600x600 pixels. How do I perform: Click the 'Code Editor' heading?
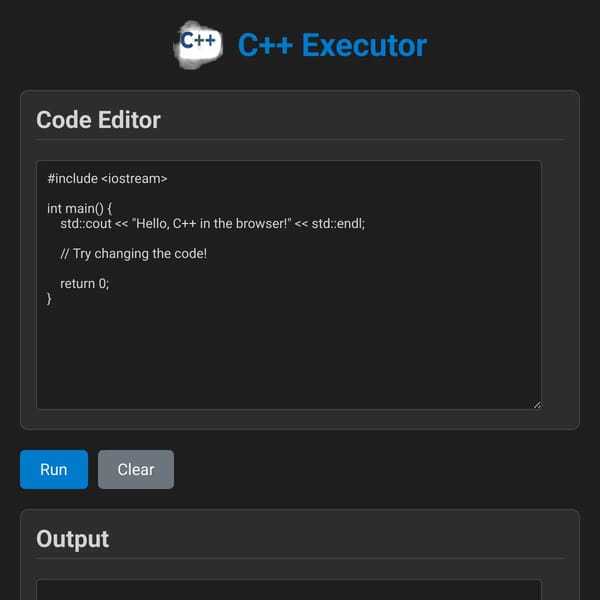pyautogui.click(x=98, y=120)
